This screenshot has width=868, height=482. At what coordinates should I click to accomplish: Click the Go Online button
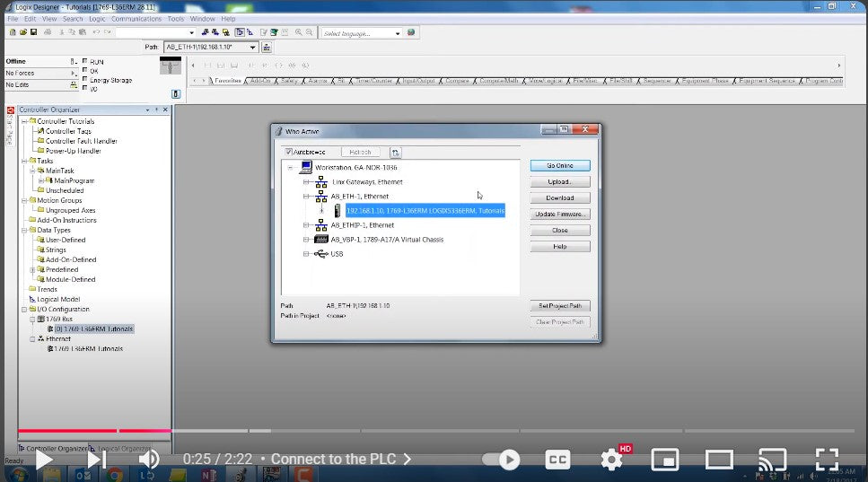pos(559,165)
